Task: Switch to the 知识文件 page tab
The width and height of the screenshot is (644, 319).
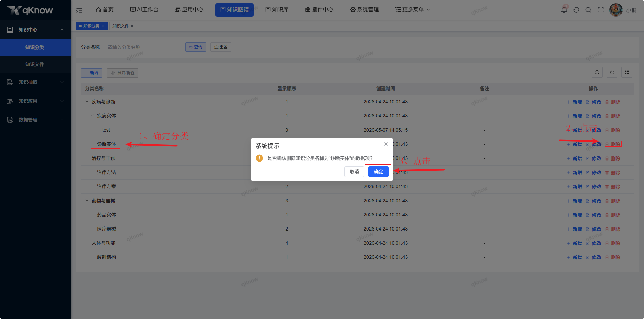Action: (121, 26)
